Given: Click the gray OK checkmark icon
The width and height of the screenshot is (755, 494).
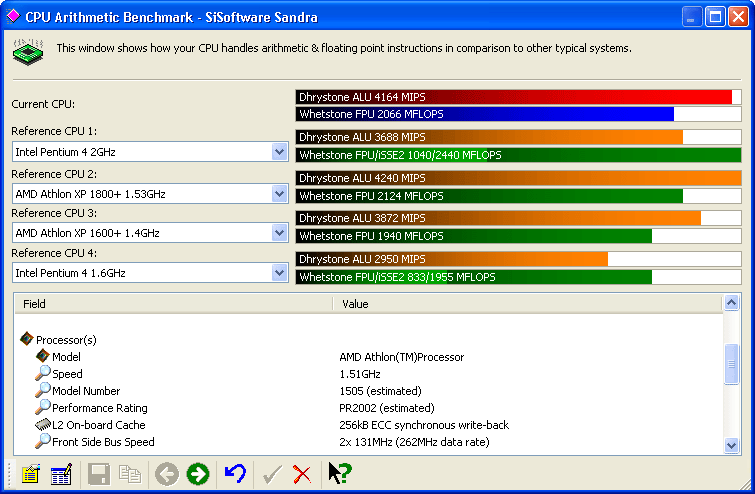Looking at the screenshot, I should (272, 474).
